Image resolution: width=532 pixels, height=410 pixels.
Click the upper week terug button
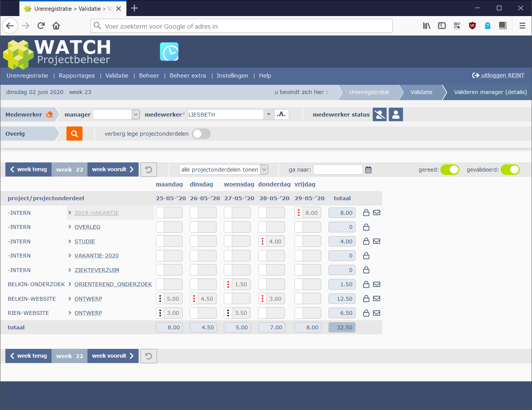(x=29, y=170)
